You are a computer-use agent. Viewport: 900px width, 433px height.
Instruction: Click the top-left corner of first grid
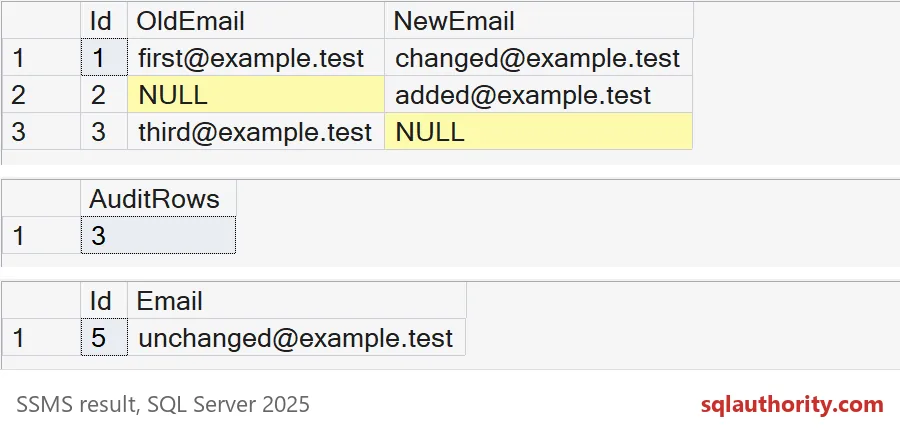[x=41, y=21]
